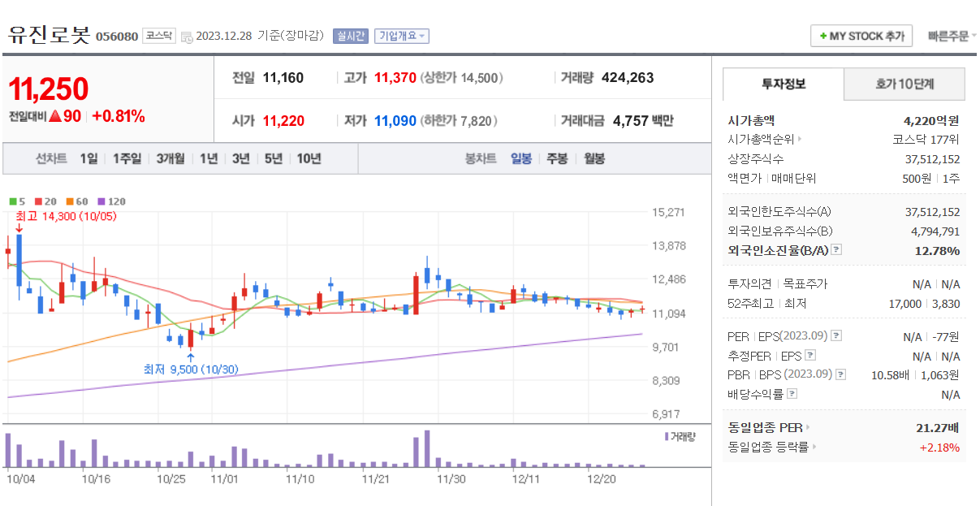Click the 거래대금 4,757 백만 value
Image resolution: width=980 pixels, height=506 pixels.
coord(643,121)
